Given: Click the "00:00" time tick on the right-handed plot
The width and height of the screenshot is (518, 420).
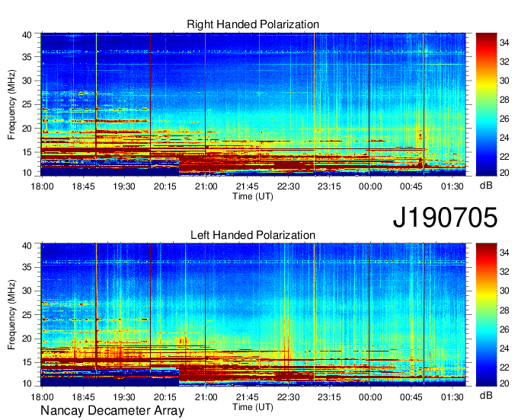Looking at the screenshot, I should click(x=370, y=186).
